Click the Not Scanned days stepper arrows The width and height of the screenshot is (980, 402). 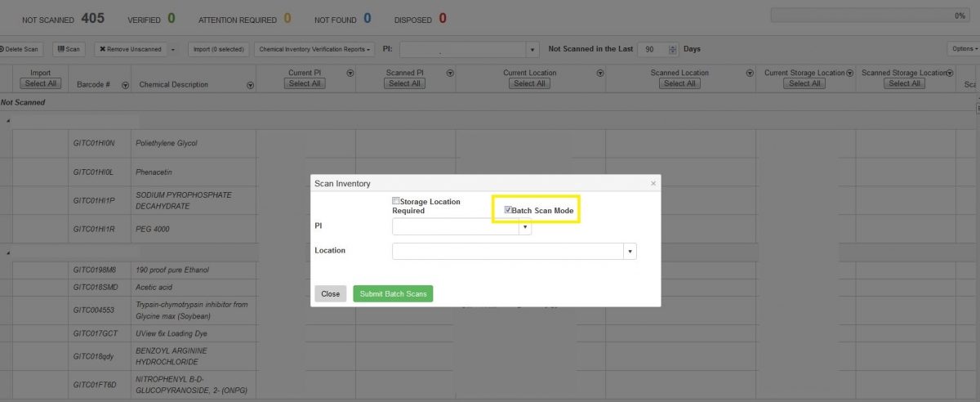673,49
